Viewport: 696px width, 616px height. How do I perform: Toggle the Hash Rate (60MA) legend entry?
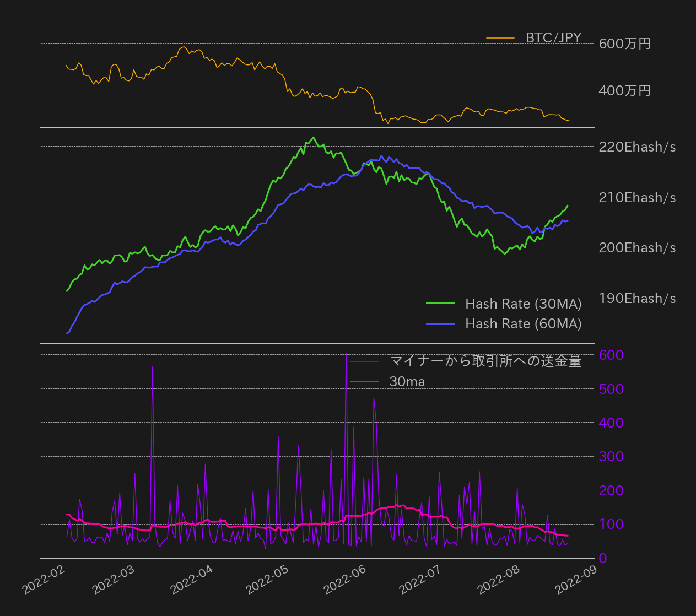524,323
